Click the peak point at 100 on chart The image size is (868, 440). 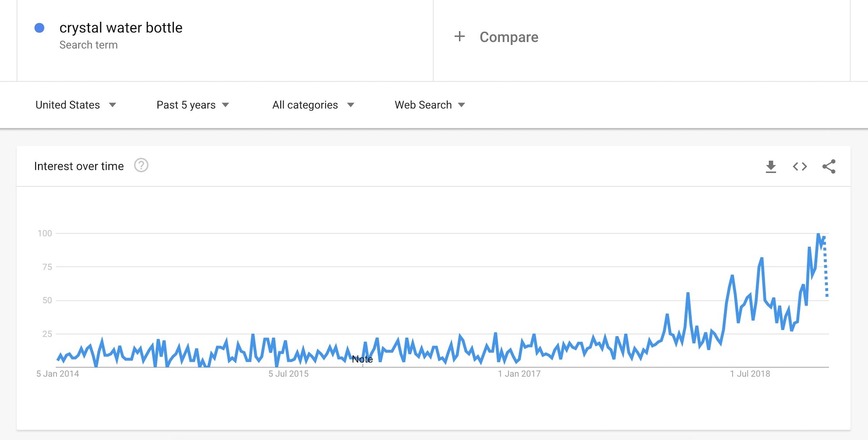818,234
